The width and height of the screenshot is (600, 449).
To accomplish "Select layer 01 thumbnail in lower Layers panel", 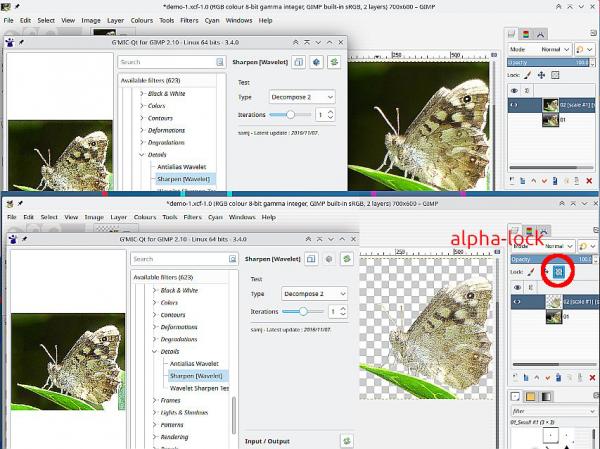I will [554, 317].
